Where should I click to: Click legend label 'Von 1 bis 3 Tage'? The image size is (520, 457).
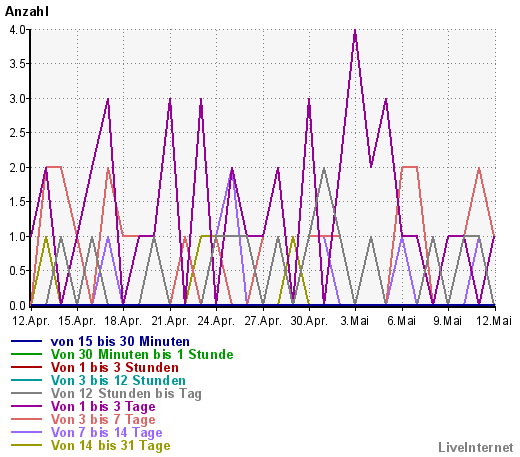(x=103, y=407)
